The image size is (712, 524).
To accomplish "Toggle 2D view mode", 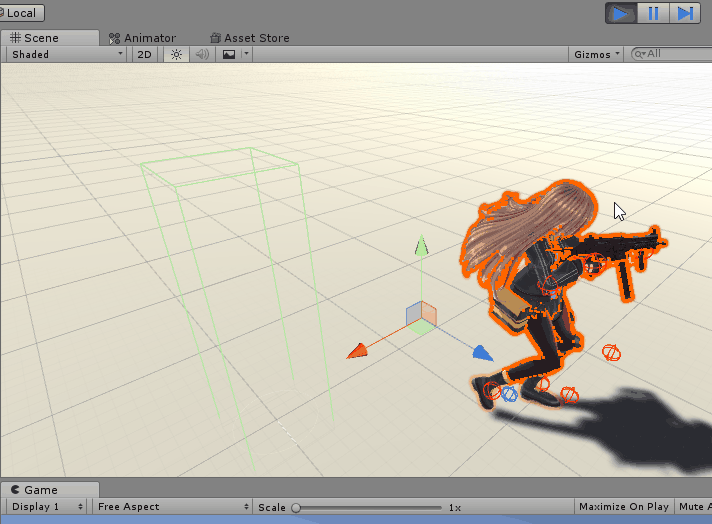I will click(x=145, y=54).
